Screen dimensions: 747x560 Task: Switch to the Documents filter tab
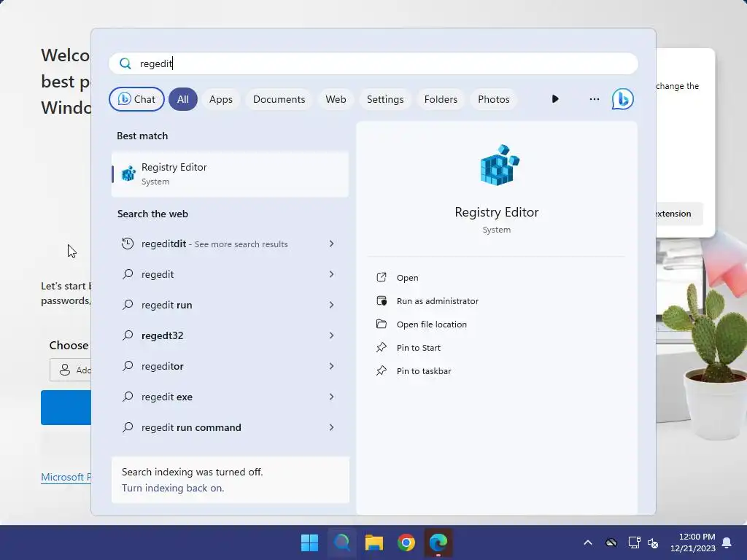click(279, 99)
